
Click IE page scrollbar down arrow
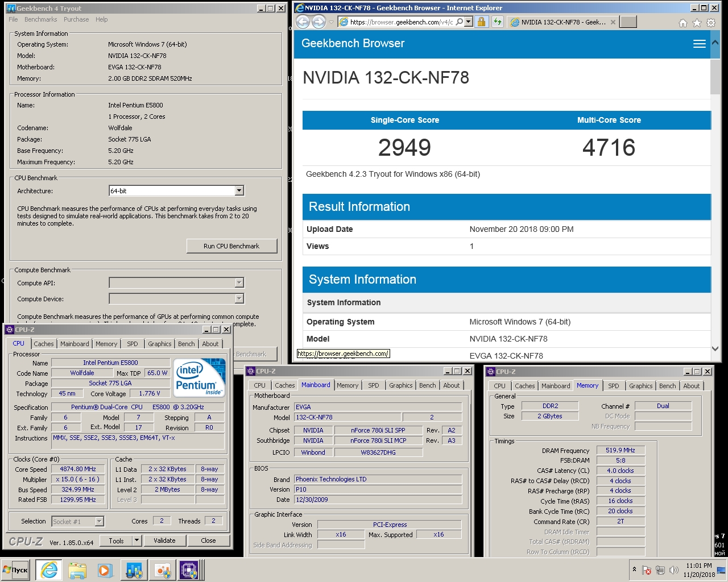pos(715,349)
